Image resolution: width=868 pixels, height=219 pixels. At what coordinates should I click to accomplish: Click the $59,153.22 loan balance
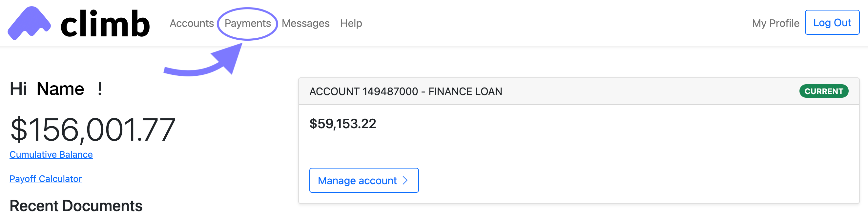click(342, 124)
